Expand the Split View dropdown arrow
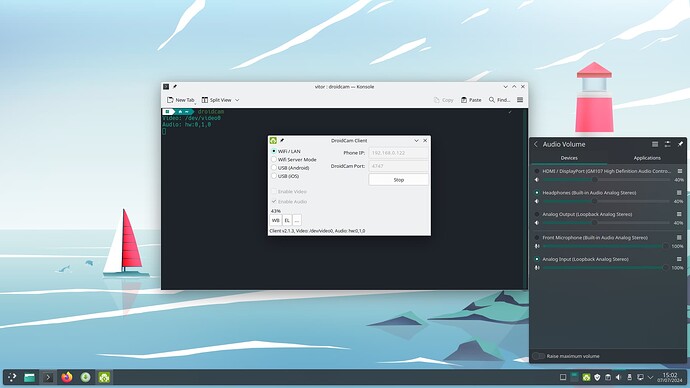 click(x=237, y=100)
